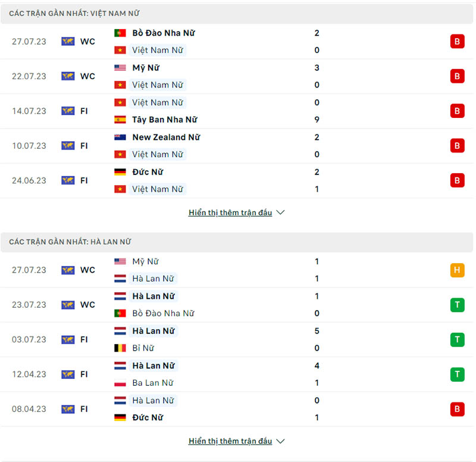
Task: Click the Poland flag beside Ba Lan Nữ
Action: (120, 383)
